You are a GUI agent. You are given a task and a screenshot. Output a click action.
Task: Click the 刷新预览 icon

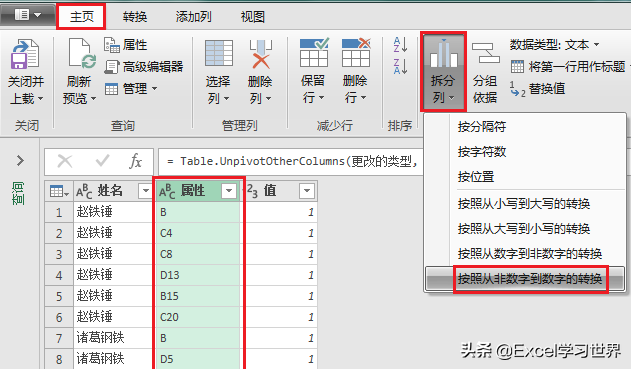[82, 54]
